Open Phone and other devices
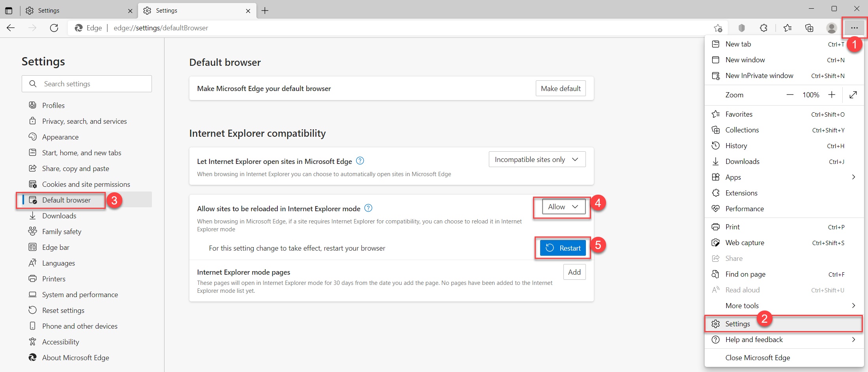868x372 pixels. pyautogui.click(x=87, y=326)
